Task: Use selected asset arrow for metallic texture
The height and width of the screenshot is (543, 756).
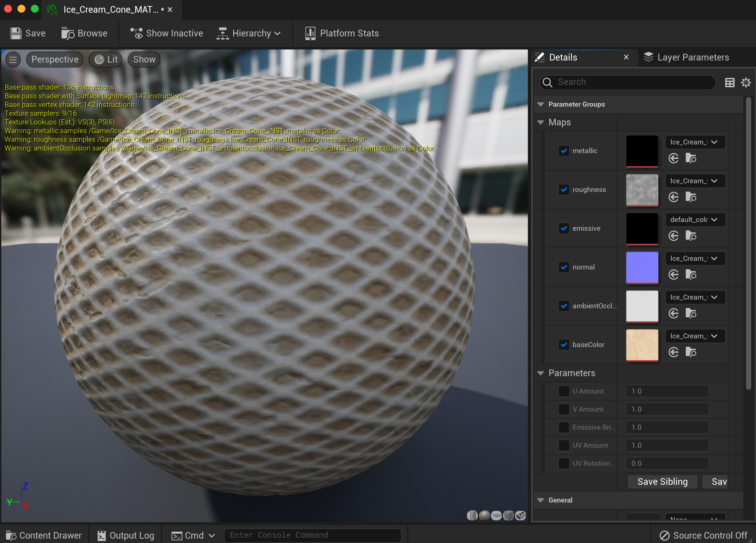Action: [x=673, y=158]
